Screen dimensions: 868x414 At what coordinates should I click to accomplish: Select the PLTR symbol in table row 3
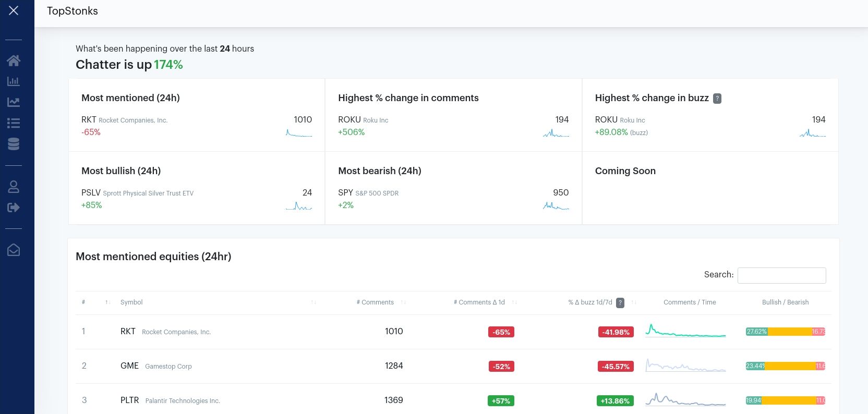tap(129, 400)
